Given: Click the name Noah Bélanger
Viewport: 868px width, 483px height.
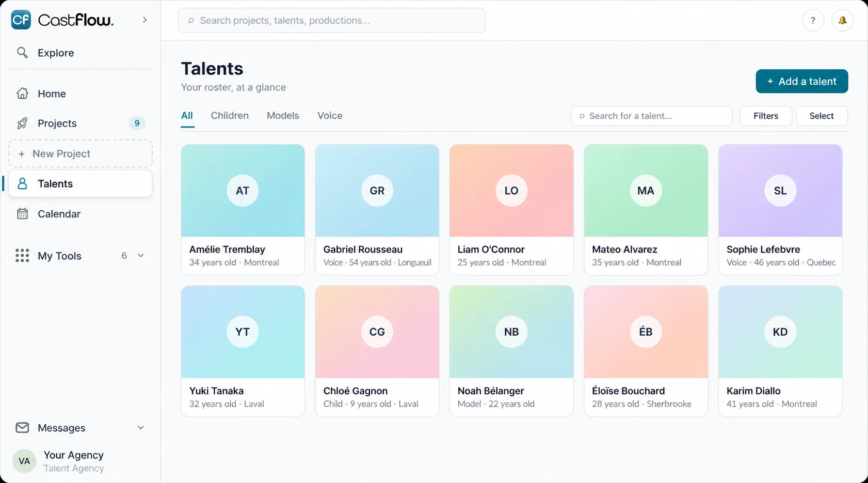Looking at the screenshot, I should 491,391.
